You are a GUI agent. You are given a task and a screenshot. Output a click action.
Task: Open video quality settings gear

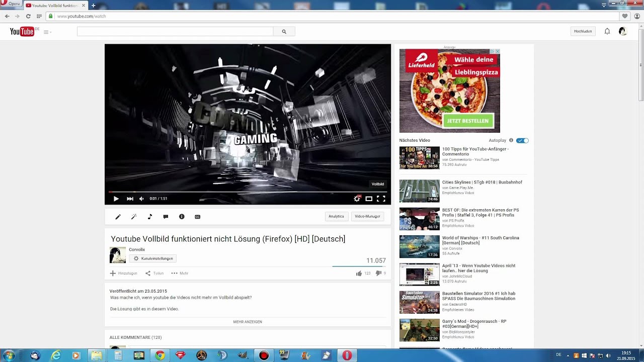point(357,199)
